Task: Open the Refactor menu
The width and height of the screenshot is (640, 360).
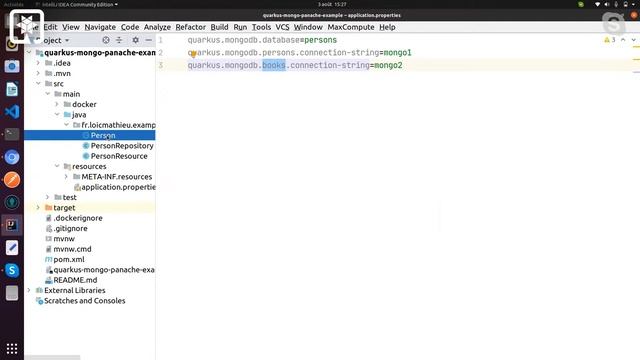Action: pos(191,27)
